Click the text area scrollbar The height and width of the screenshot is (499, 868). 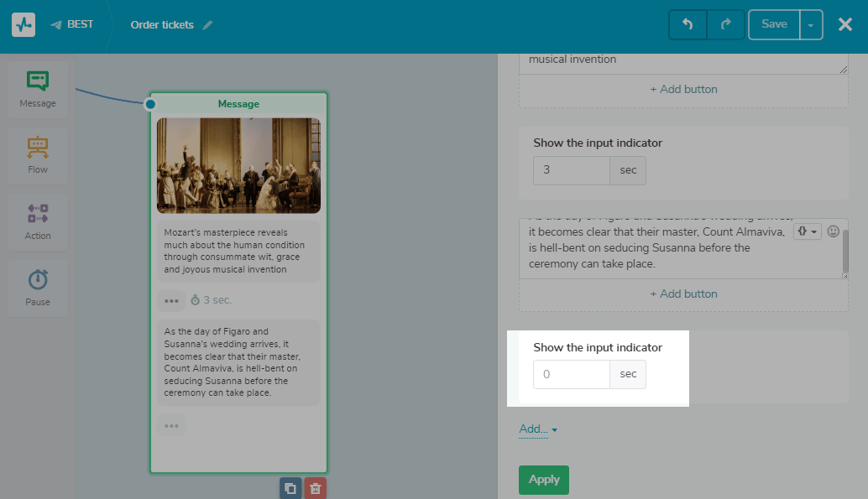pos(845,252)
